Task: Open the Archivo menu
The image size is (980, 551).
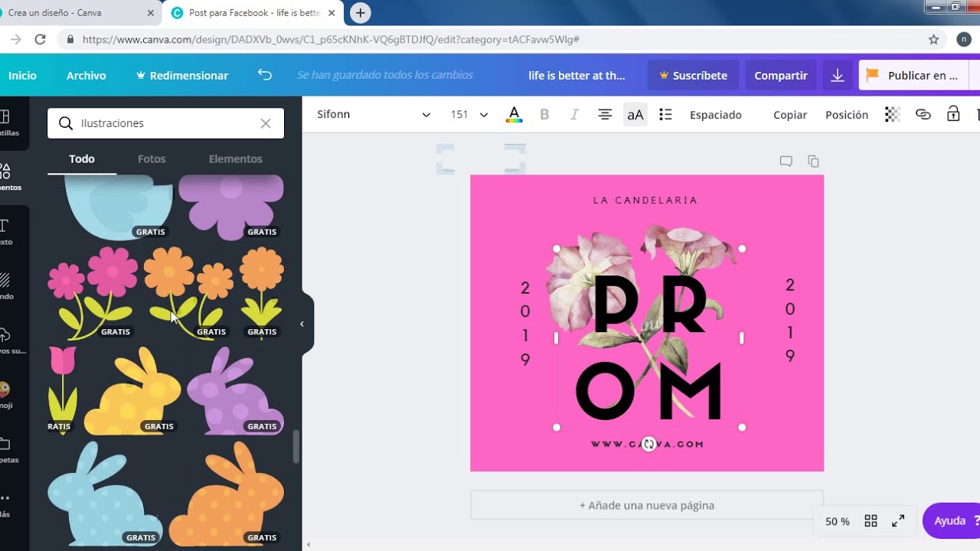Action: coord(87,75)
